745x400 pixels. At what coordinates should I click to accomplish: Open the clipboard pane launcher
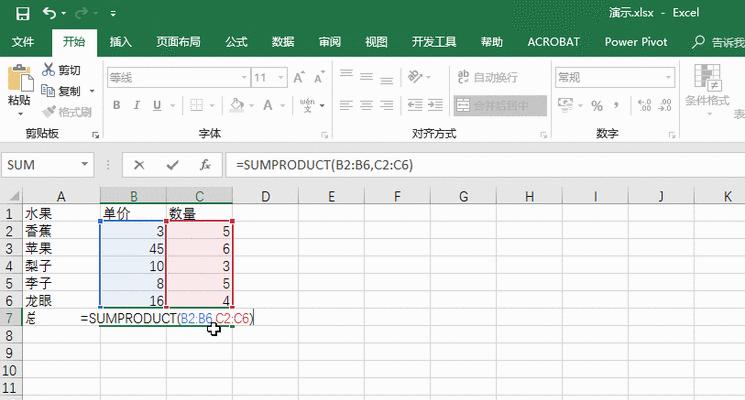(95, 135)
